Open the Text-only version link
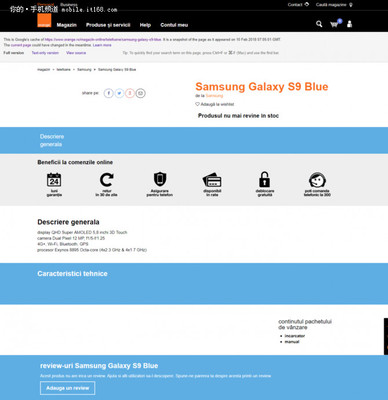 click(x=45, y=53)
